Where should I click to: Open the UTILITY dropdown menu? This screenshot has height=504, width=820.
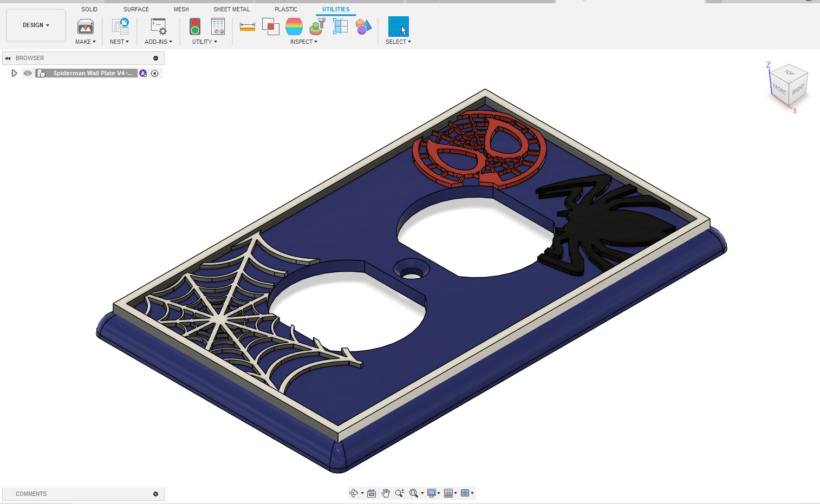pos(205,42)
